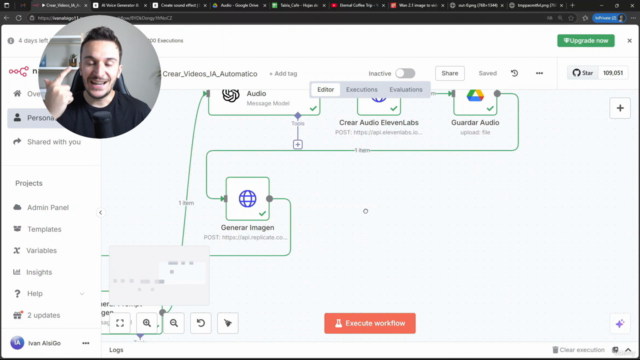Open the OpenAI Audio message model node
This screenshot has width=640, height=360.
[x=264, y=101]
